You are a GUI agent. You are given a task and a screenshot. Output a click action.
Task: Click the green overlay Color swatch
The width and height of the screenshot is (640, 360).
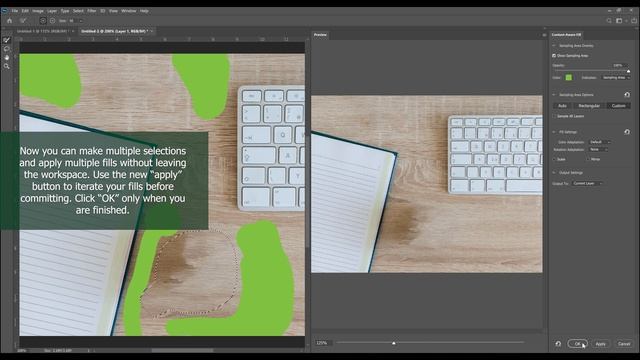coord(569,78)
